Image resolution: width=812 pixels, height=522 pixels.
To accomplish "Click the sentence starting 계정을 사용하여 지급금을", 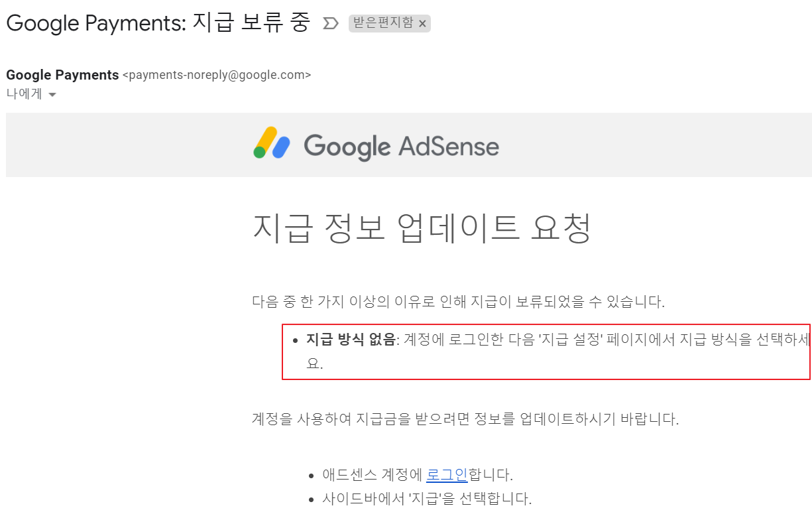I will 466,419.
